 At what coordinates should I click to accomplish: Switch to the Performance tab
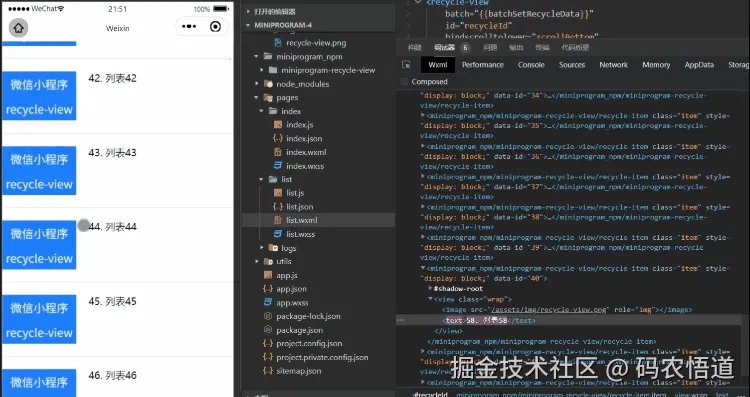click(x=483, y=65)
